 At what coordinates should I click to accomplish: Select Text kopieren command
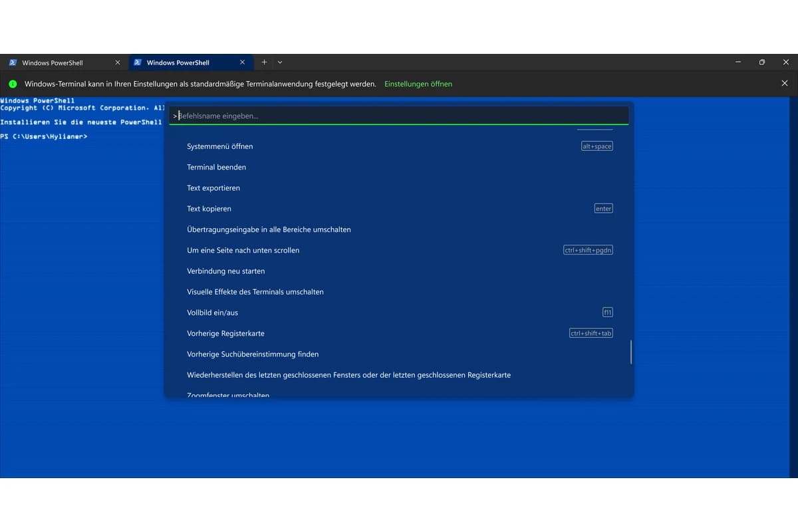(x=399, y=208)
